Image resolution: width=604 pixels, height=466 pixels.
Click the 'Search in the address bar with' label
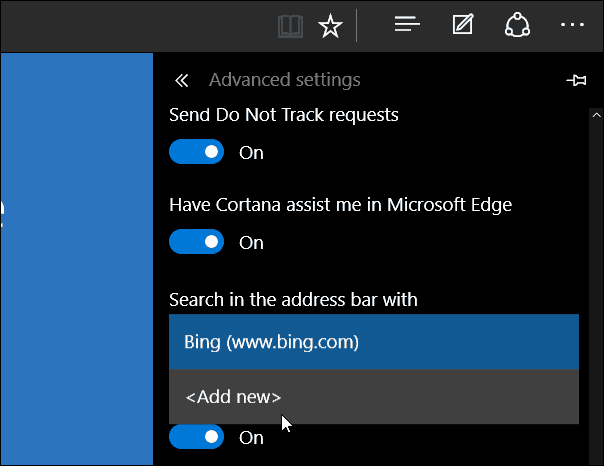click(293, 300)
